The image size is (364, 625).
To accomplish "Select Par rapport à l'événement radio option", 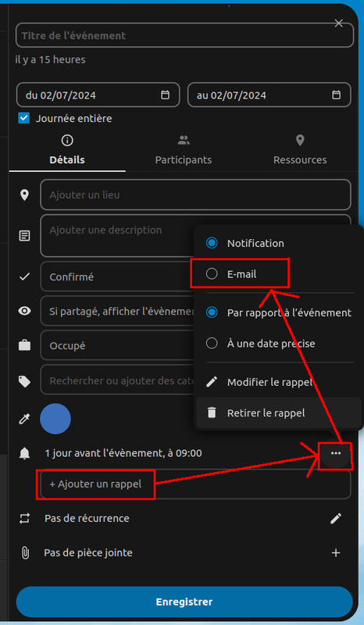I will click(x=212, y=312).
